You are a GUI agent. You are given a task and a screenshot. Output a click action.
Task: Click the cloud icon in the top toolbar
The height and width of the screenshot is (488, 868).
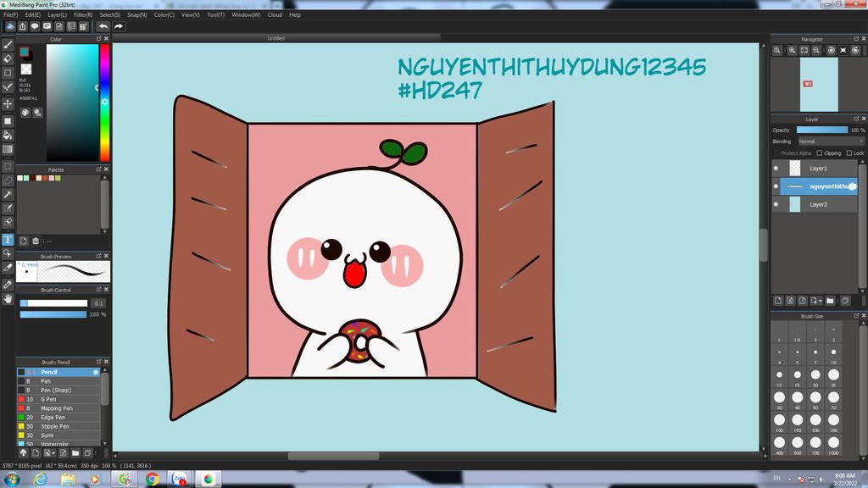10,26
